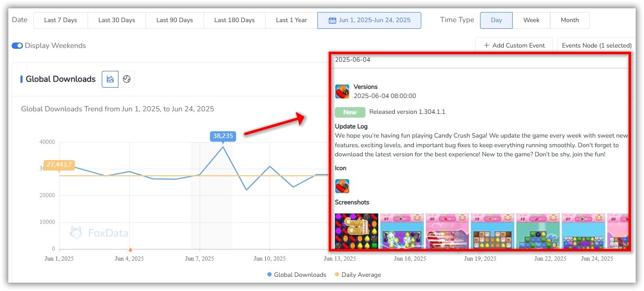The width and height of the screenshot is (644, 291).
Task: Choose the Last 1 Year range
Action: pyautogui.click(x=292, y=20)
